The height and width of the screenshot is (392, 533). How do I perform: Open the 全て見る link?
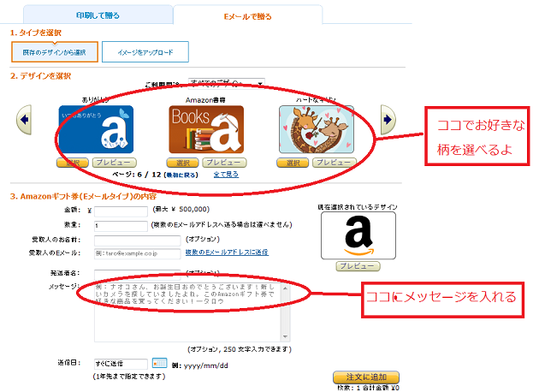(x=226, y=175)
